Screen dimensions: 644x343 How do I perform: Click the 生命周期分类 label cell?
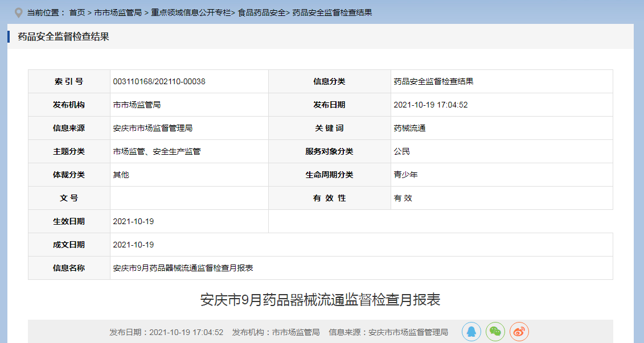coord(329,175)
